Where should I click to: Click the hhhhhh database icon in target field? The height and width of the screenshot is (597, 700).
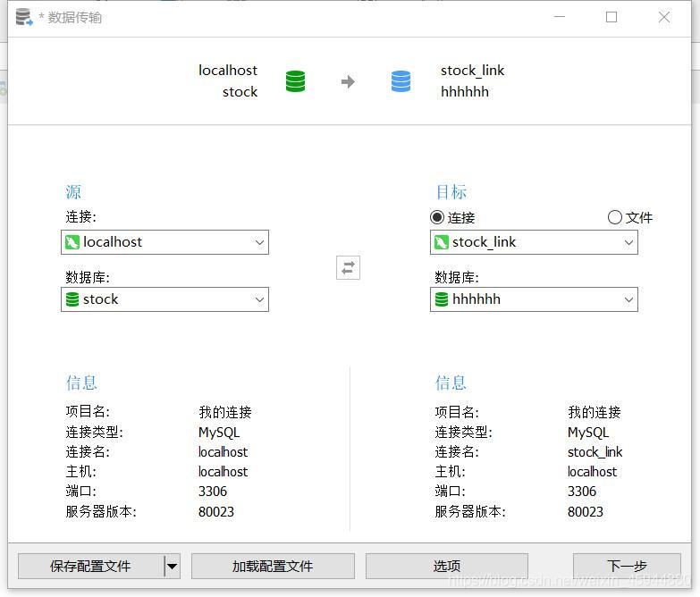click(x=442, y=299)
